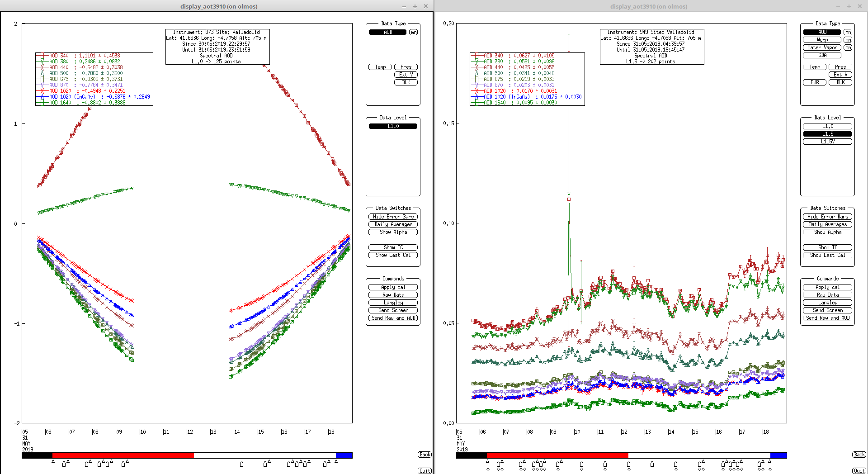The height and width of the screenshot is (474, 868).
Task: Click Send Screen in right window
Action: pos(828,310)
